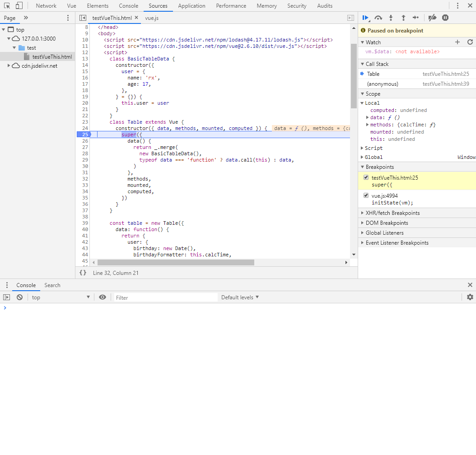Step out of current function
This screenshot has height=455, width=476.
click(403, 18)
